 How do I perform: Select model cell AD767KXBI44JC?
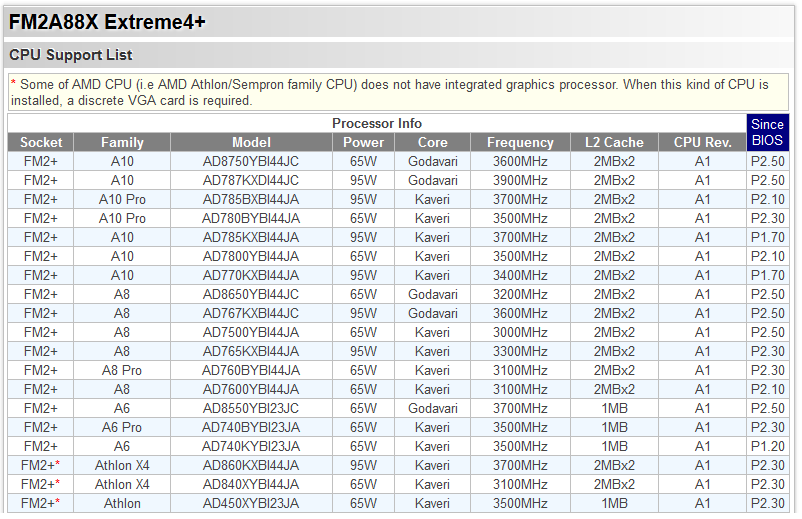(251, 313)
